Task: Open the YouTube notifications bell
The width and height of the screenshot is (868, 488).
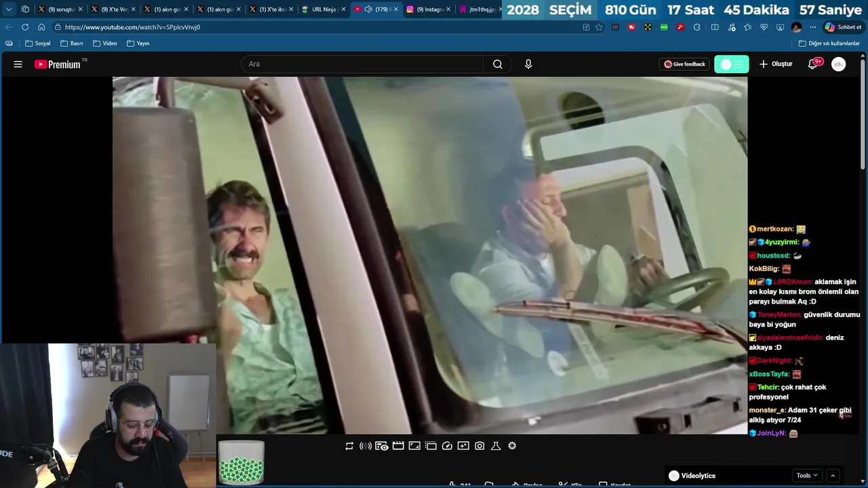Action: pyautogui.click(x=812, y=64)
